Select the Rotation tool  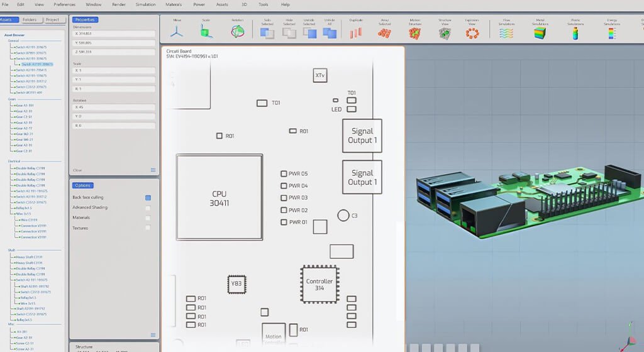(x=237, y=31)
